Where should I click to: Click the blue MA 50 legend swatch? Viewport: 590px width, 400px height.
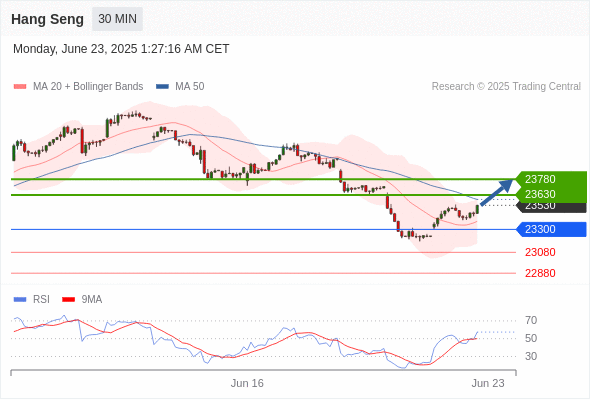[162, 87]
